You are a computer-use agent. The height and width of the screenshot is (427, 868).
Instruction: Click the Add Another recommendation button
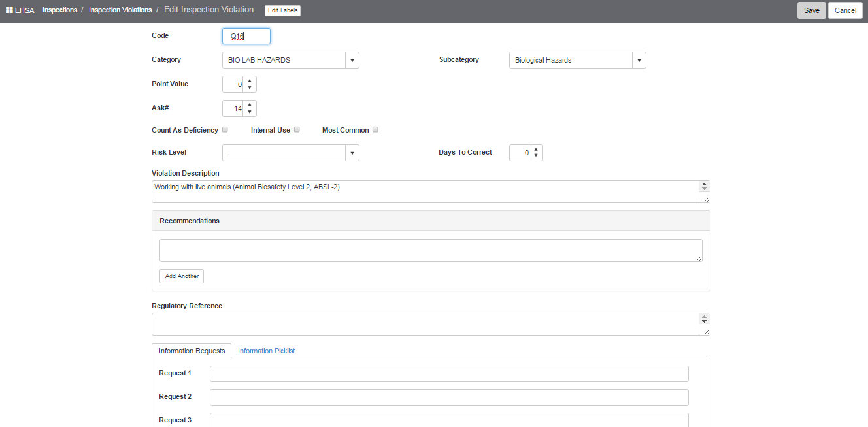182,276
